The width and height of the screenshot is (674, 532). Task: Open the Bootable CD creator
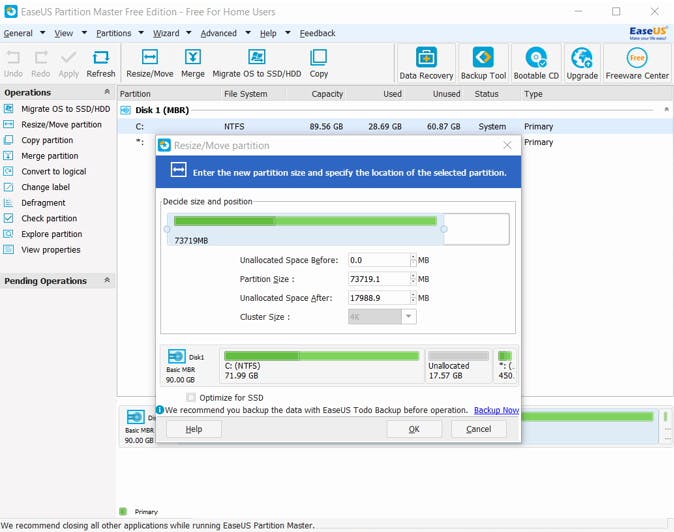coord(536,63)
